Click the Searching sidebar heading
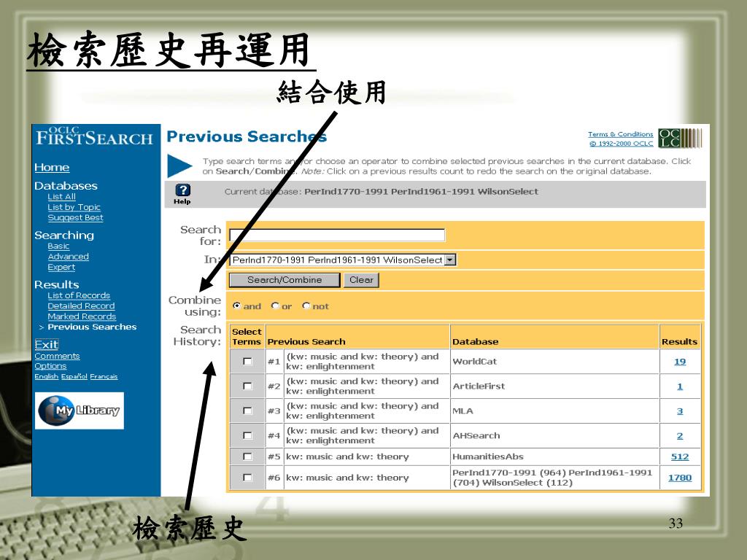 64,236
